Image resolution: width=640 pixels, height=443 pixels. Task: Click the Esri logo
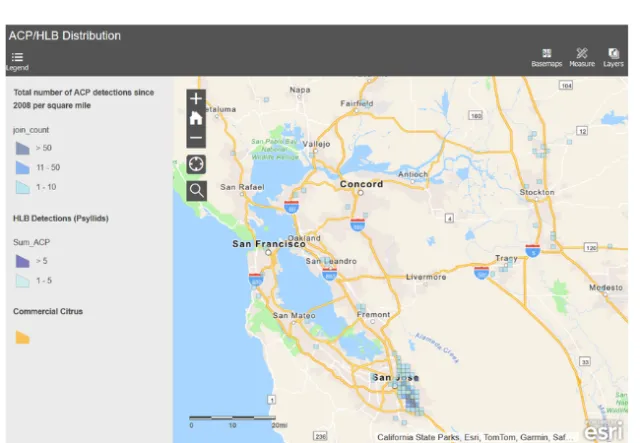602,431
